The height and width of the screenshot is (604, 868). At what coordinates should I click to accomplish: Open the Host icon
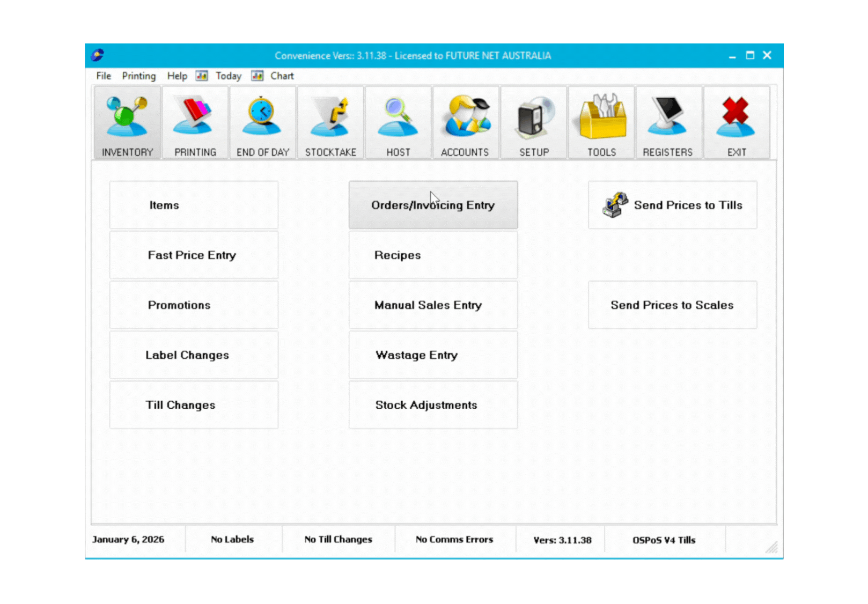398,122
